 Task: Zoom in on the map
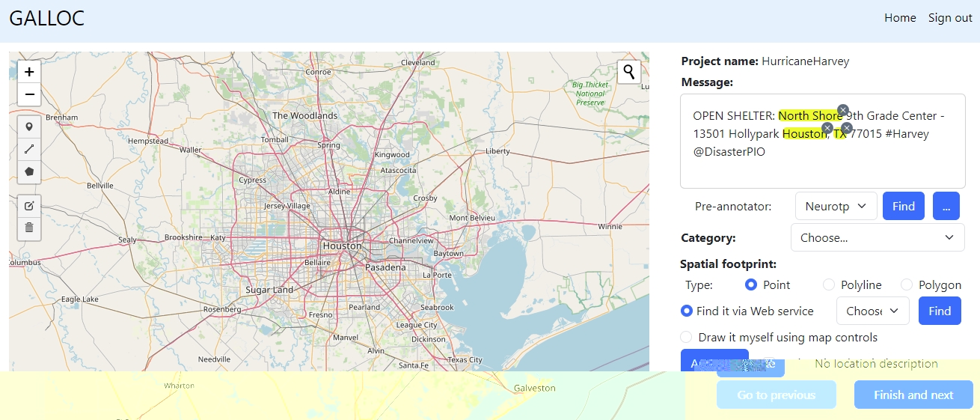[29, 72]
